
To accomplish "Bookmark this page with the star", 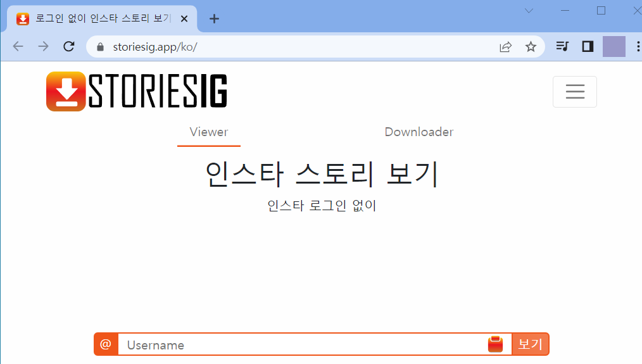I will tap(531, 47).
